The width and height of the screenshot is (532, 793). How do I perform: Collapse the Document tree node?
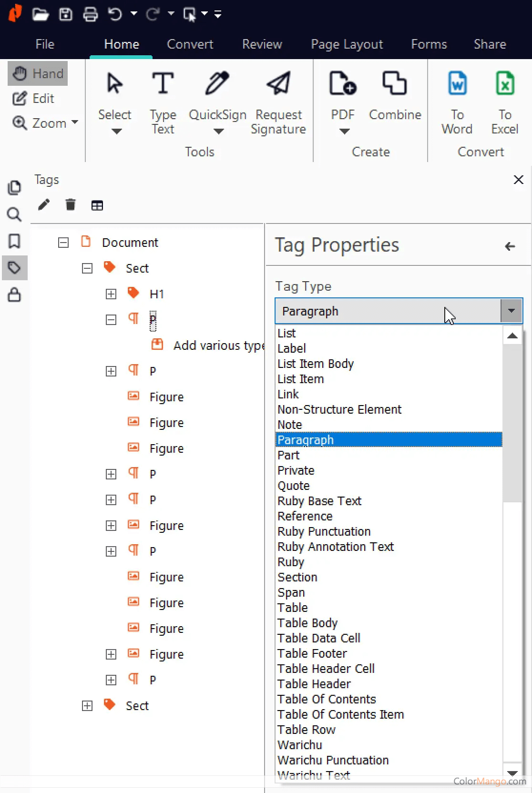pos(63,243)
